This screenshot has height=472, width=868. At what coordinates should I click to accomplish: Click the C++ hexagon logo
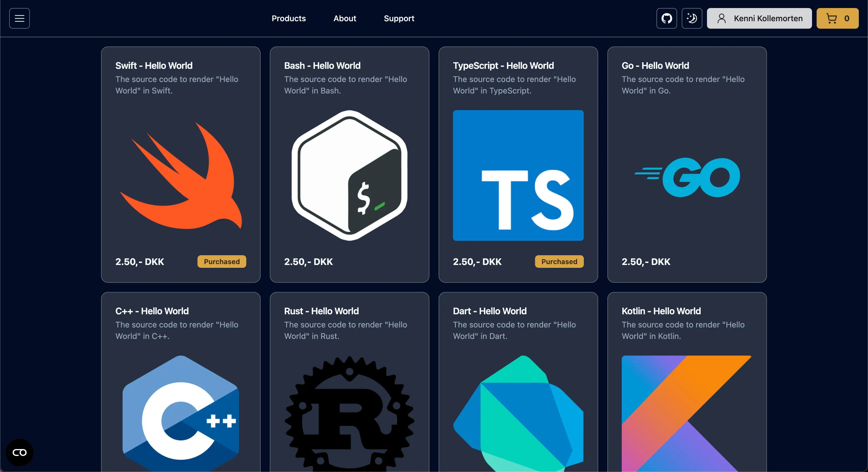[x=181, y=414]
